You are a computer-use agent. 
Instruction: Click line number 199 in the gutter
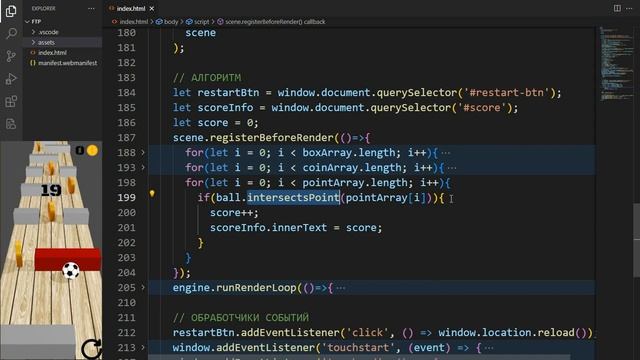click(x=127, y=198)
